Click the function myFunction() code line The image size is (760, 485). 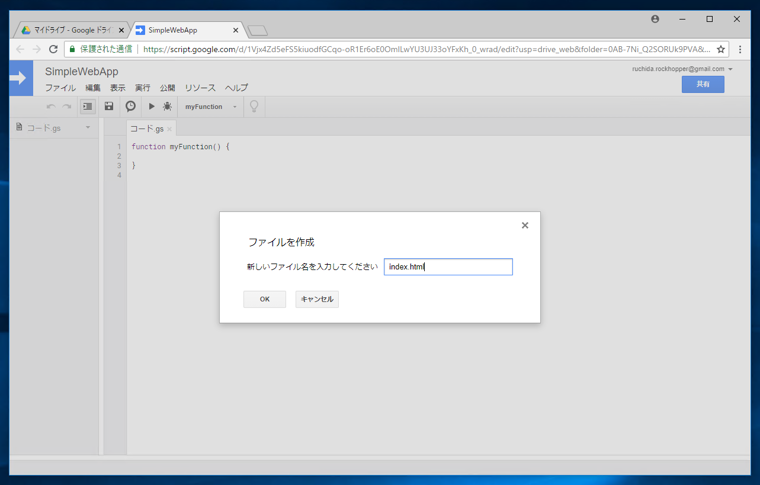click(x=180, y=146)
